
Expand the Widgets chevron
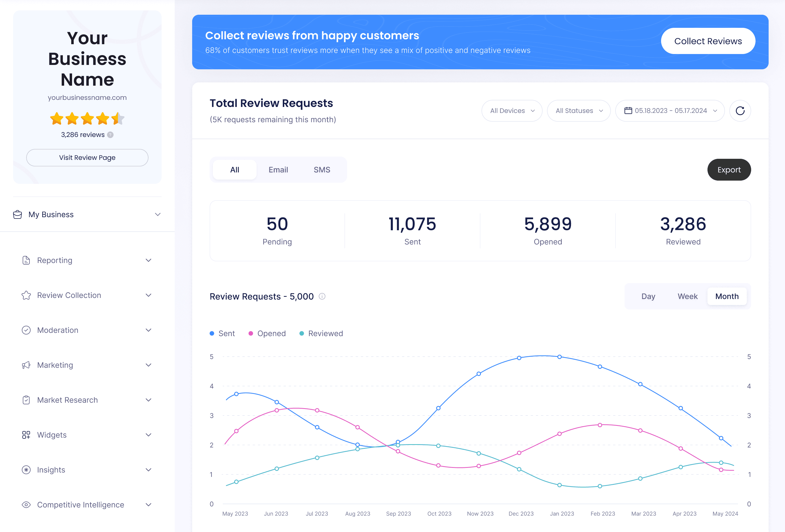tap(148, 435)
